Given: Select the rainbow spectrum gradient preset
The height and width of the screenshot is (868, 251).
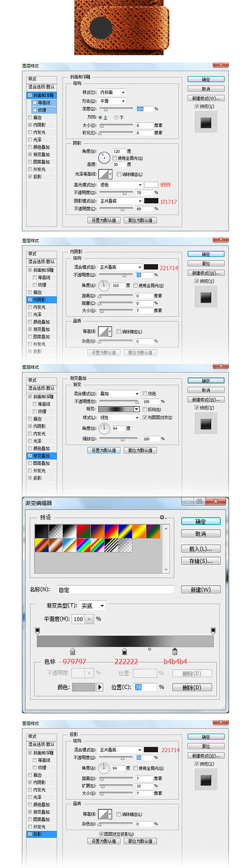Looking at the screenshot, I should (x=83, y=545).
